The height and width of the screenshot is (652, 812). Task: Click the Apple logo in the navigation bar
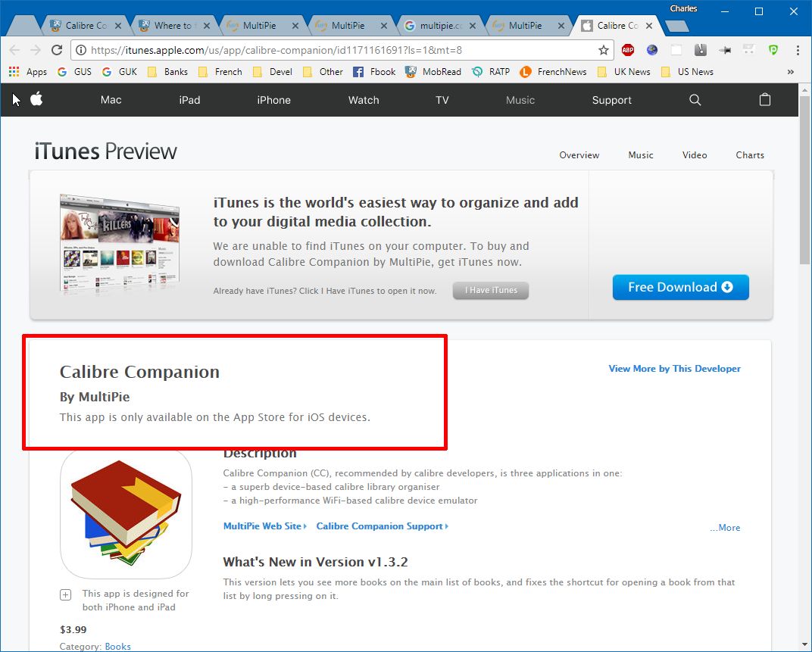click(36, 99)
